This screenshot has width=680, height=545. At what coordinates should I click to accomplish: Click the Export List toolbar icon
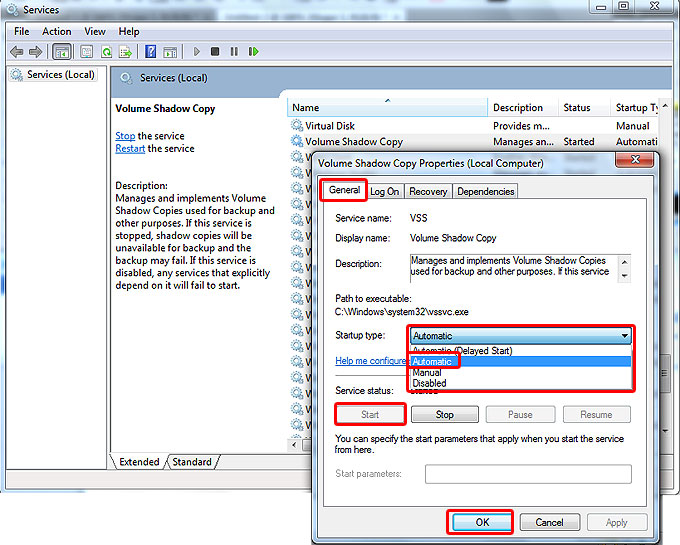coord(126,51)
